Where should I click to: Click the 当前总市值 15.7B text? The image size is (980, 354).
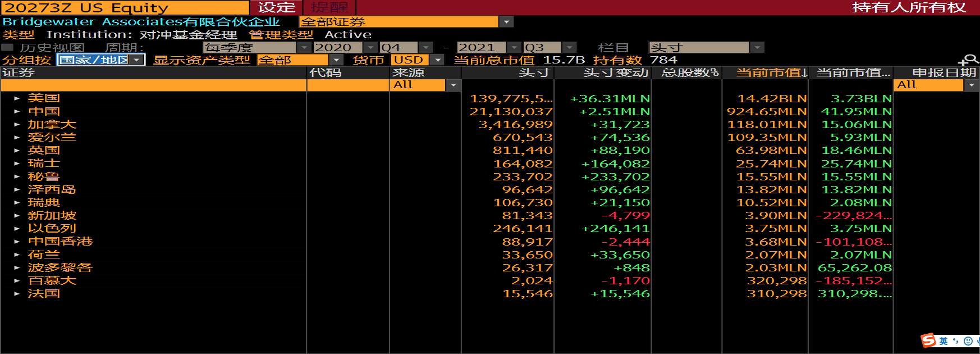(x=519, y=60)
